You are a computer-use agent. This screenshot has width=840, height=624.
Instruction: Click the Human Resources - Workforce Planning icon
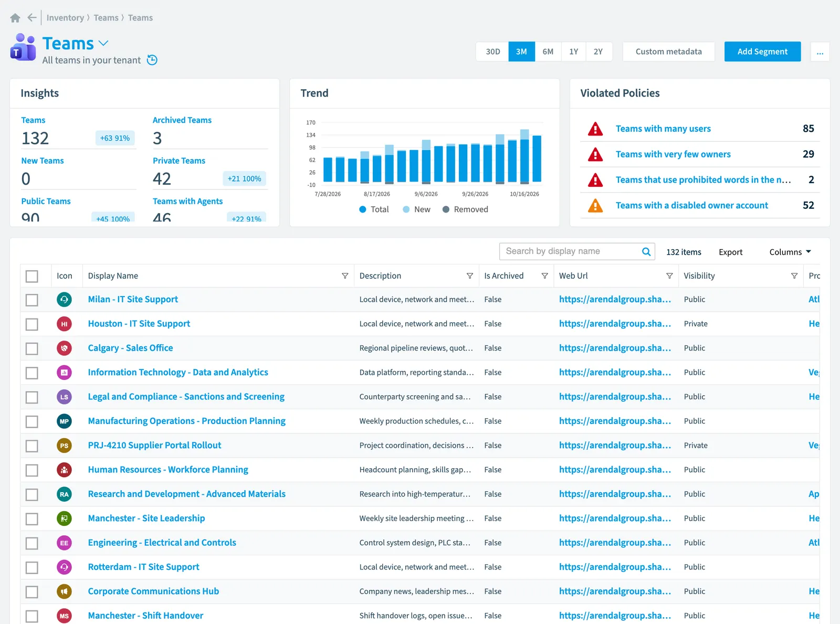[64, 470]
